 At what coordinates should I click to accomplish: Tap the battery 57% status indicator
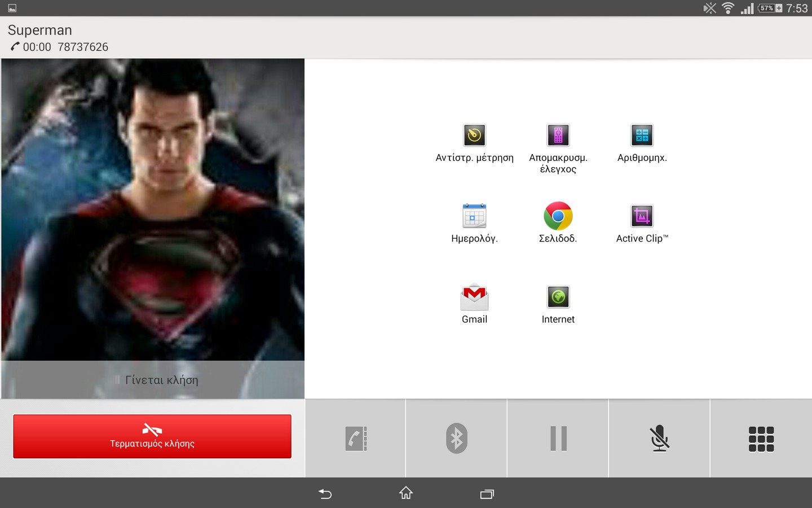pos(770,8)
